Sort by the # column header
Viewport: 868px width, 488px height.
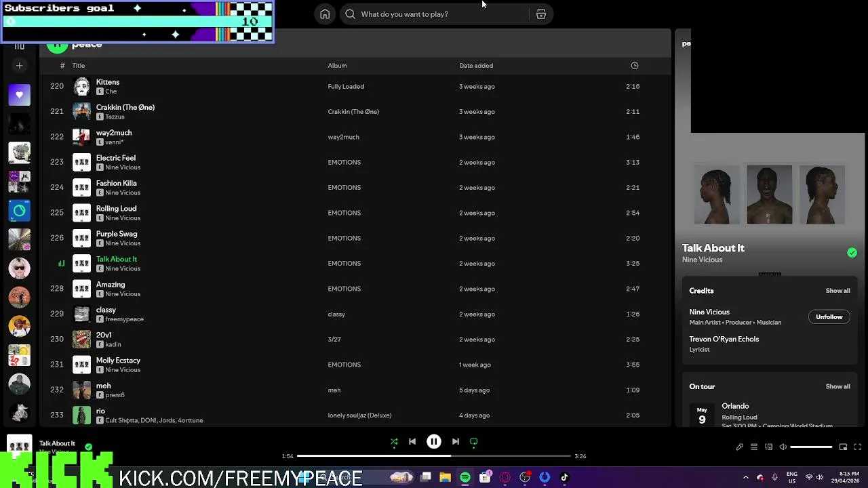(62, 66)
